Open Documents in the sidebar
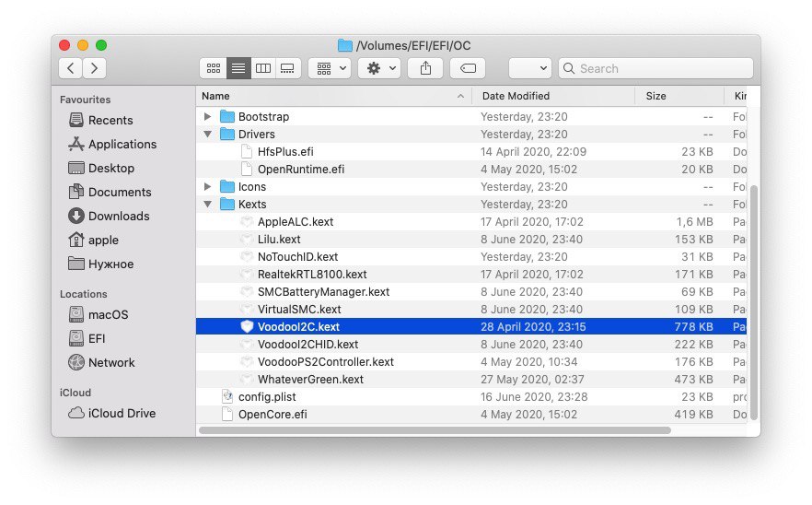The image size is (812, 505). [x=110, y=192]
